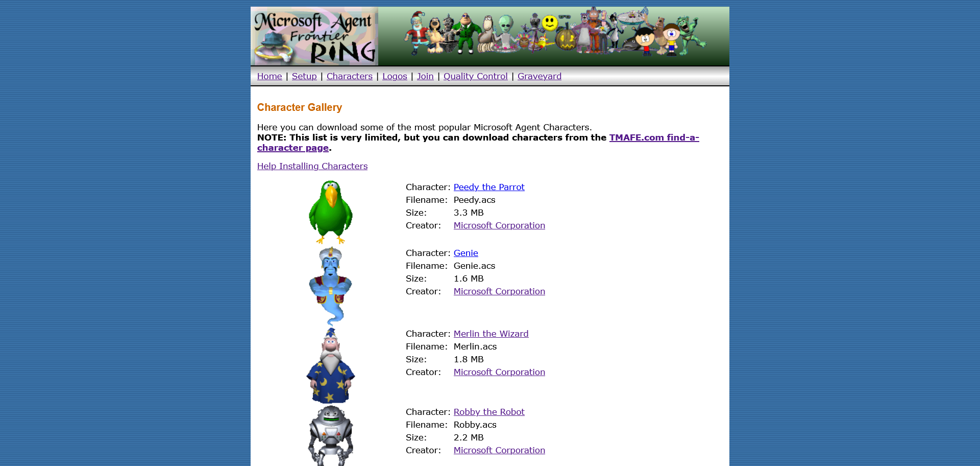
Task: Click the Merlin the Wizard character image
Action: coord(331,366)
